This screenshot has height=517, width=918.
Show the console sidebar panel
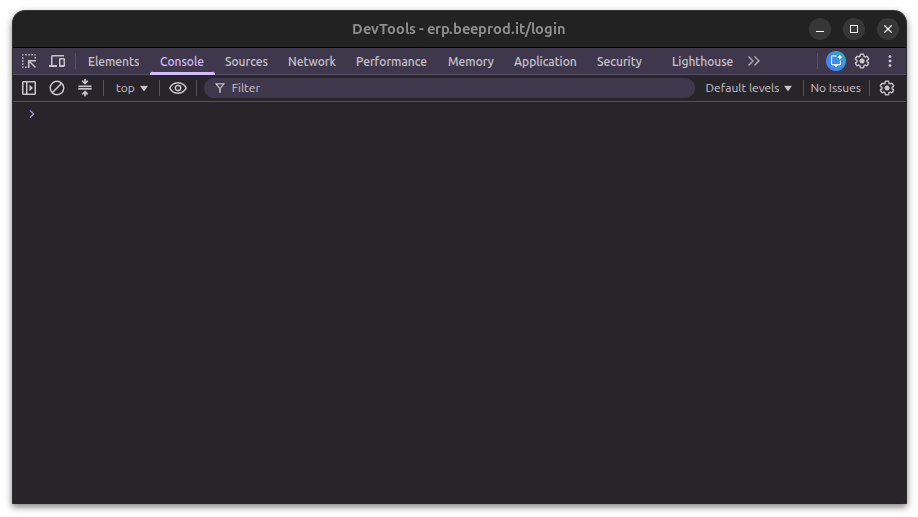coord(29,88)
